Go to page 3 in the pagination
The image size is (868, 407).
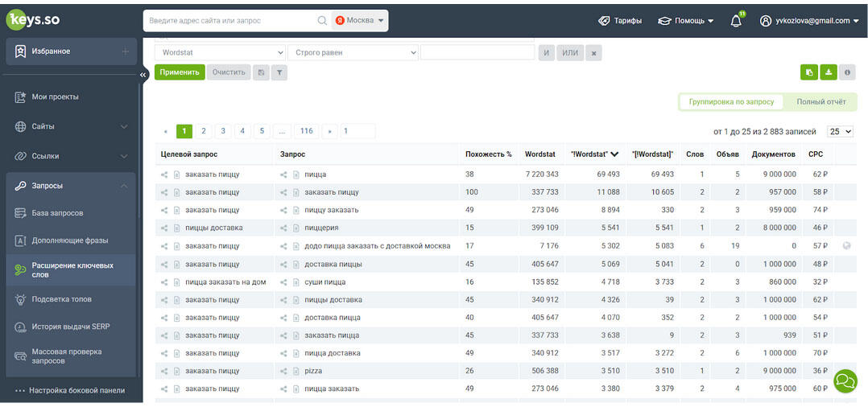click(223, 131)
